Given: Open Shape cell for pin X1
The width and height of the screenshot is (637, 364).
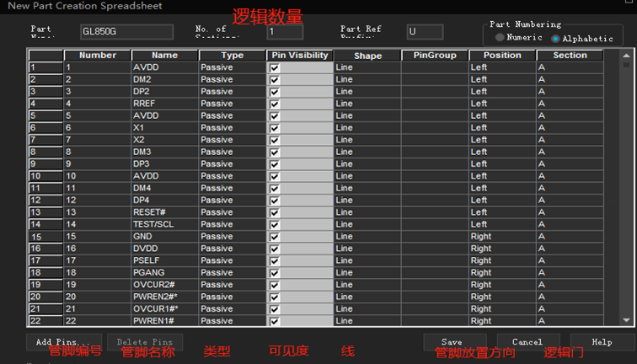Looking at the screenshot, I should point(367,128).
